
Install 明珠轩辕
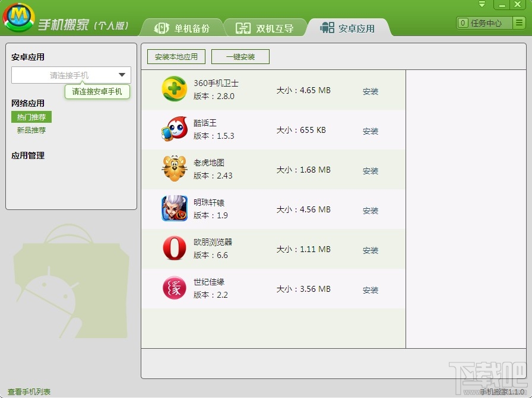tap(370, 211)
